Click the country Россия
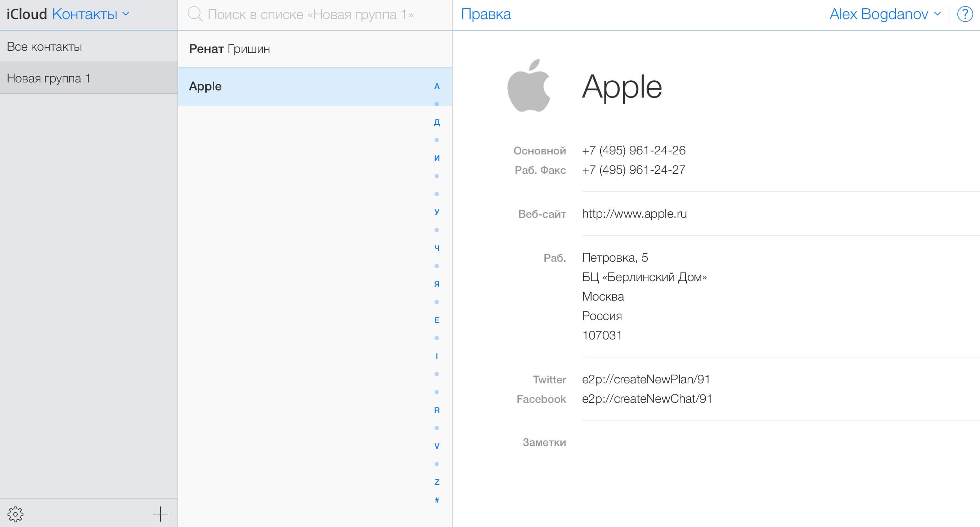Image resolution: width=980 pixels, height=527 pixels. (x=602, y=316)
